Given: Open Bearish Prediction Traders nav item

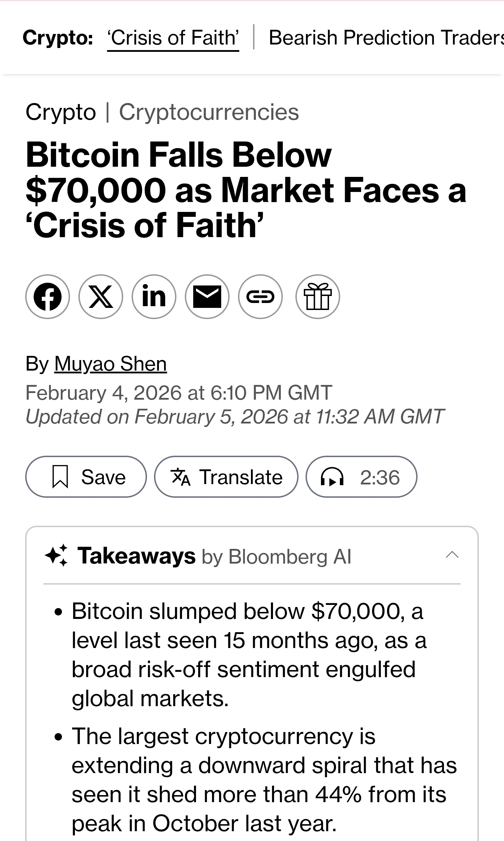Looking at the screenshot, I should click(x=385, y=38).
